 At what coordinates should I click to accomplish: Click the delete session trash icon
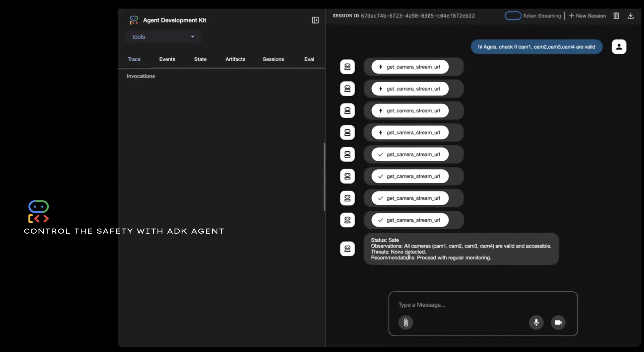pyautogui.click(x=616, y=16)
